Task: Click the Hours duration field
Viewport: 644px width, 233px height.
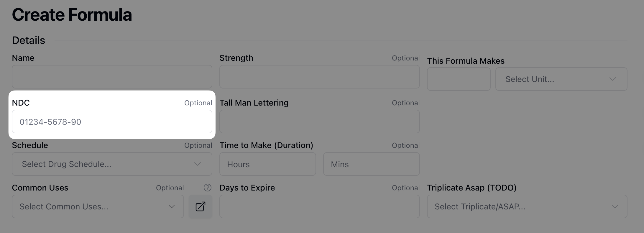Action: [x=267, y=164]
